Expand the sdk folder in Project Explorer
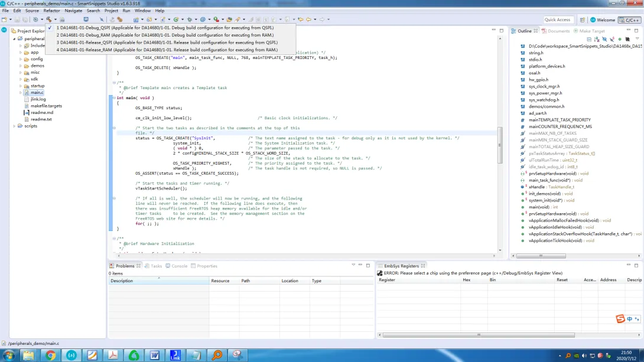Screen dimensions: 644x362 coord(21,79)
